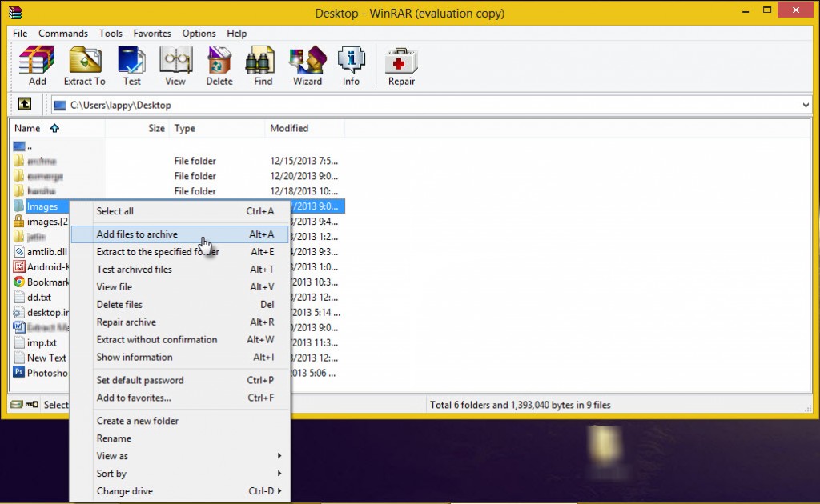The height and width of the screenshot is (504, 820).
Task: Select the amtlib.dll file
Action: [x=48, y=251]
